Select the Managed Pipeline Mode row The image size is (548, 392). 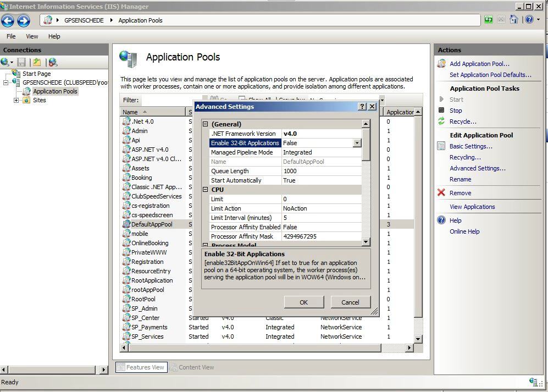(x=285, y=152)
